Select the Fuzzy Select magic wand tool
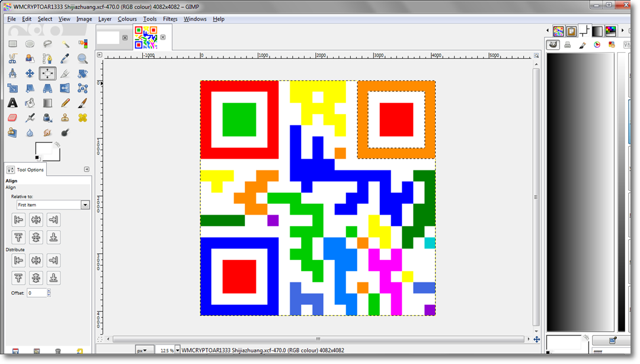 [x=65, y=44]
